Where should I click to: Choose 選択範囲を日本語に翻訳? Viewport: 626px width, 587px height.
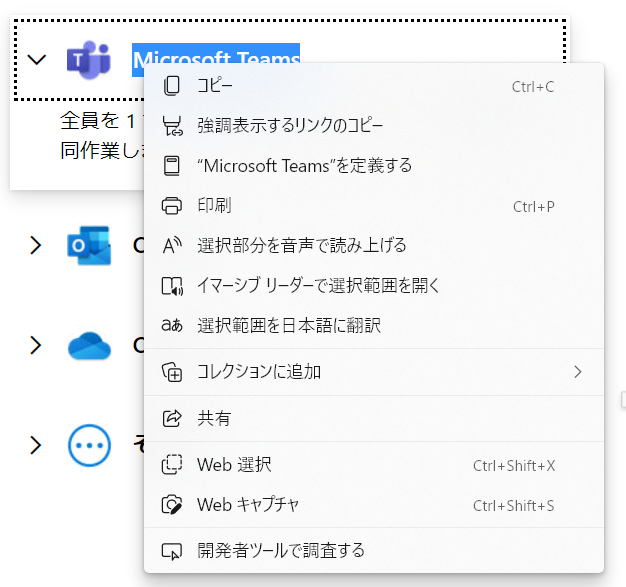[x=374, y=325]
